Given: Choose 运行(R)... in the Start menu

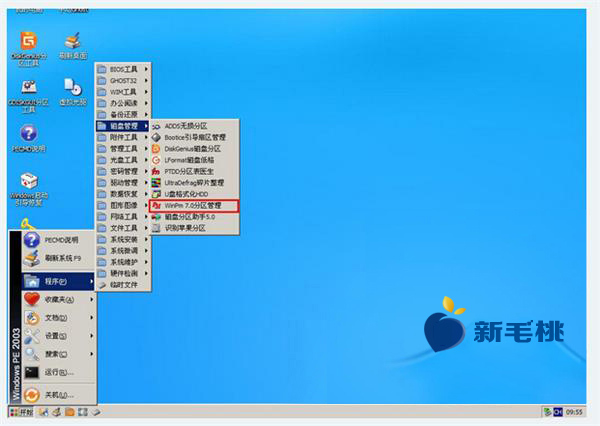Looking at the screenshot, I should point(59,372).
